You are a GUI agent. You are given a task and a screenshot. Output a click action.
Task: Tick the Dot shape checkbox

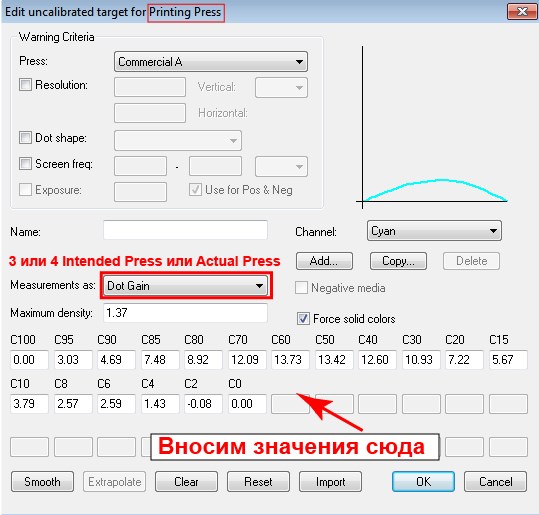click(x=25, y=138)
